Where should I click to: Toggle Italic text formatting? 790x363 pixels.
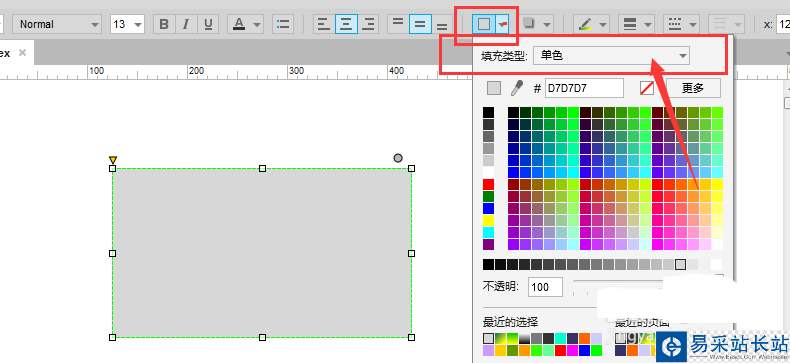[x=186, y=24]
